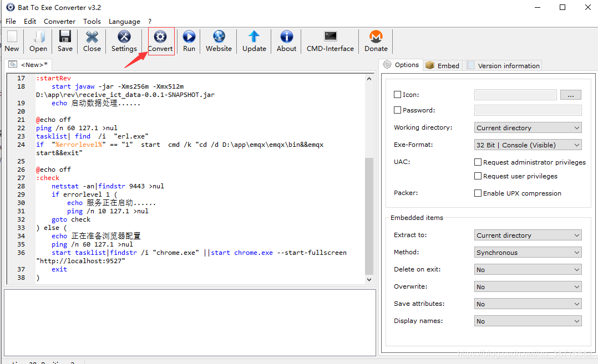598x364 pixels.
Task: Open the Extract to dropdown
Action: point(528,235)
